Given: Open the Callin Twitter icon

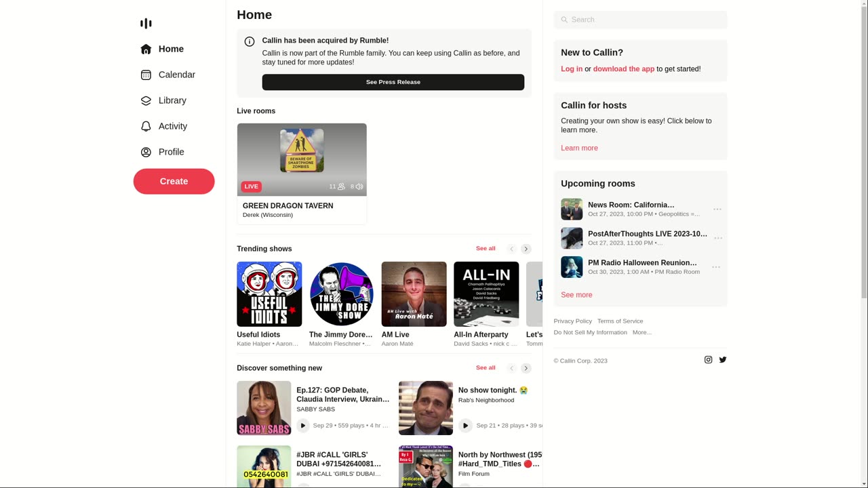Looking at the screenshot, I should (723, 360).
